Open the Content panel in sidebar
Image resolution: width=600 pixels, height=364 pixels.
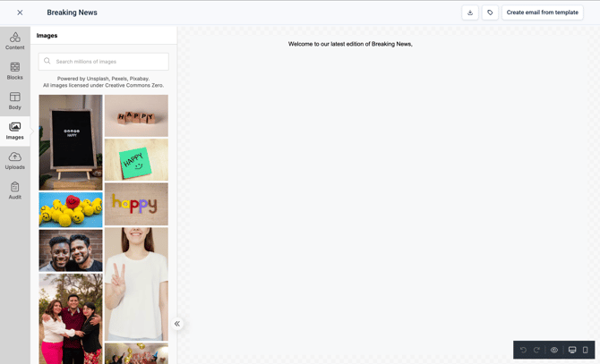[x=15, y=41]
